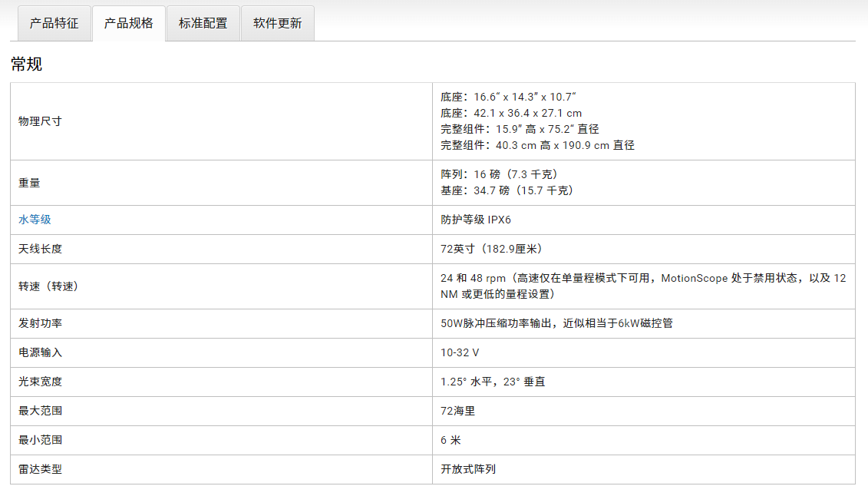Select the 转速（转速） row label
The width and height of the screenshot is (868, 496).
48,286
